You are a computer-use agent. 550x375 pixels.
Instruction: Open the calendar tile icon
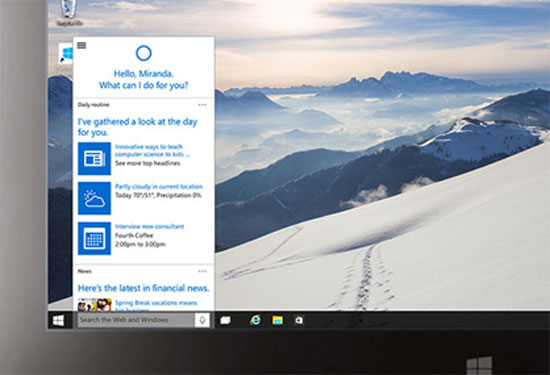click(94, 239)
